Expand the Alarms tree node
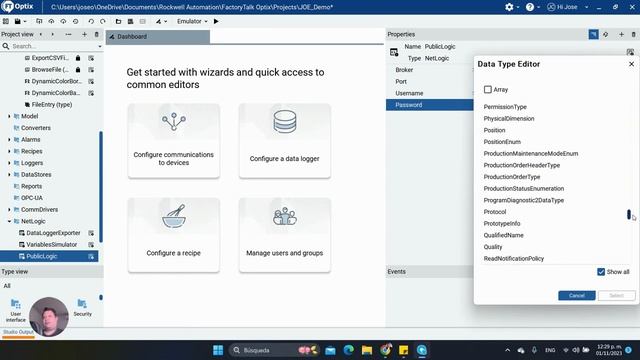This screenshot has height=360, width=640. pos(9,140)
